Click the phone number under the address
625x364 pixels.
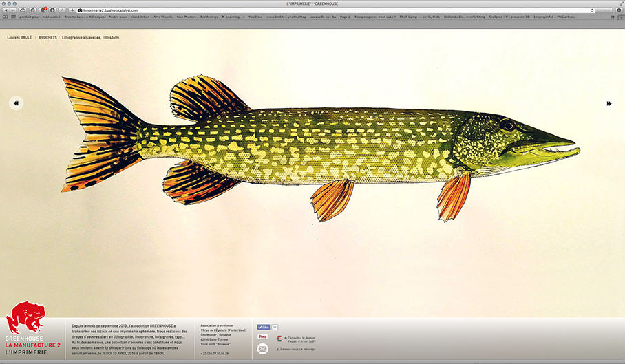(x=215, y=354)
